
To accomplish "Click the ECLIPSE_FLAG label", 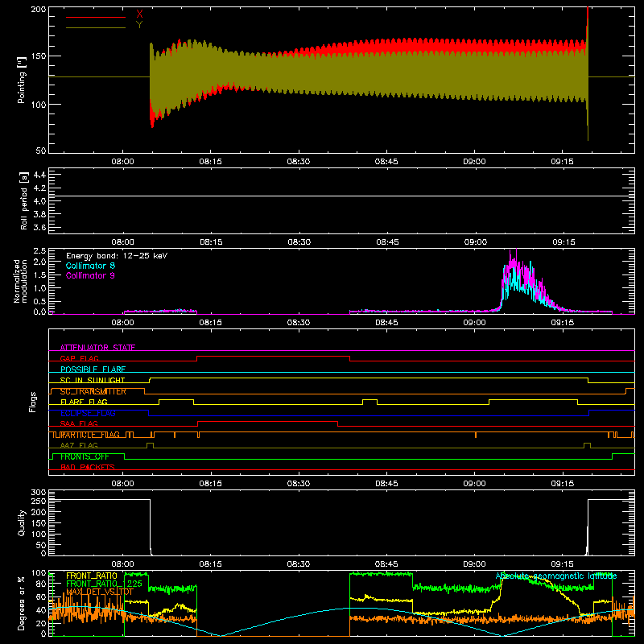I will pos(88,413).
